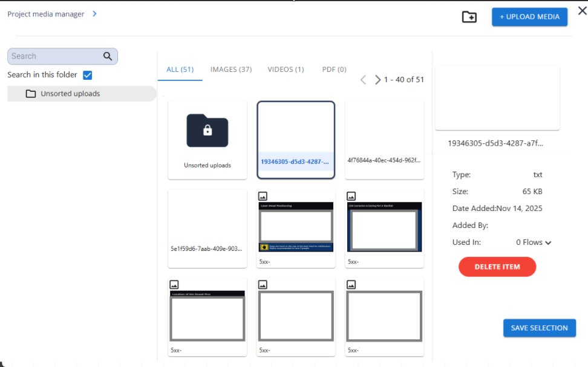This screenshot has width=588, height=367.
Task: Click the Upload Media button
Action: [529, 17]
